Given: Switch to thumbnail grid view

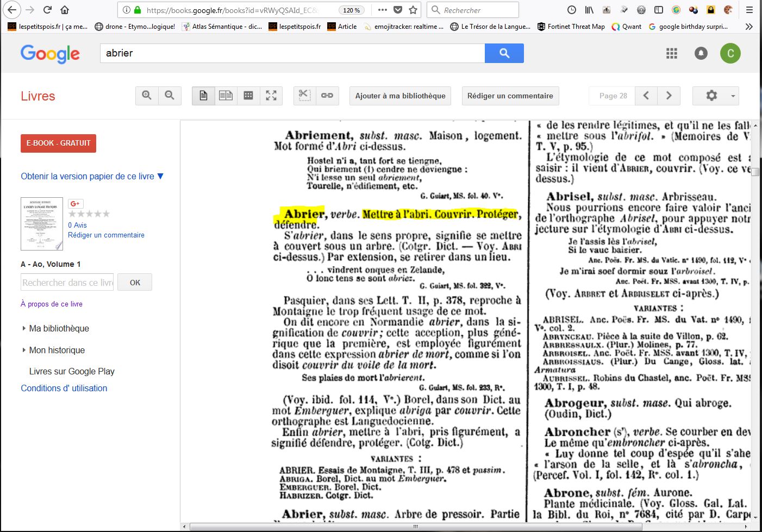Looking at the screenshot, I should [248, 96].
